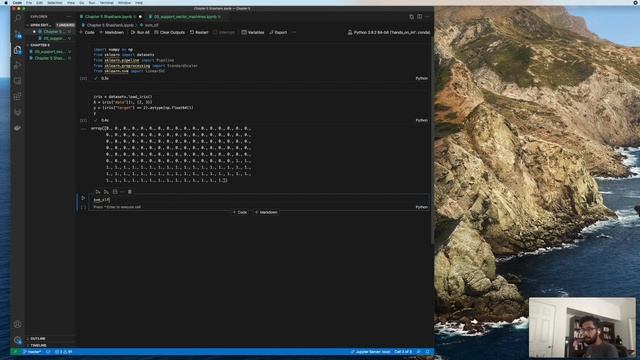
Task: Open editor More Actions ellipsis
Action: 427,17
